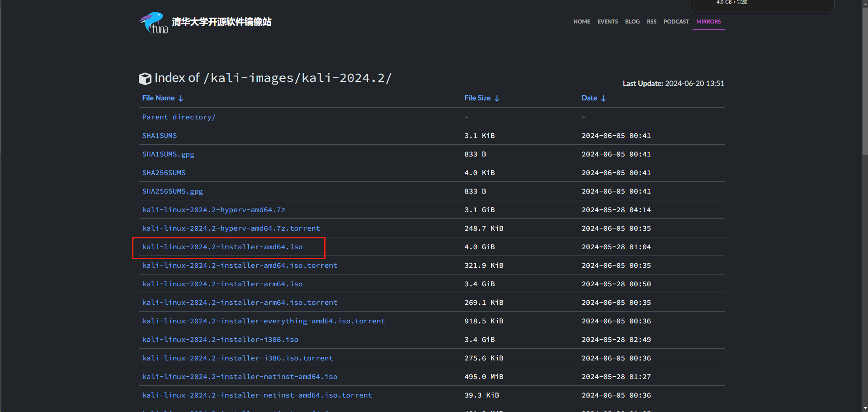Select the MIRRORS tab

708,22
